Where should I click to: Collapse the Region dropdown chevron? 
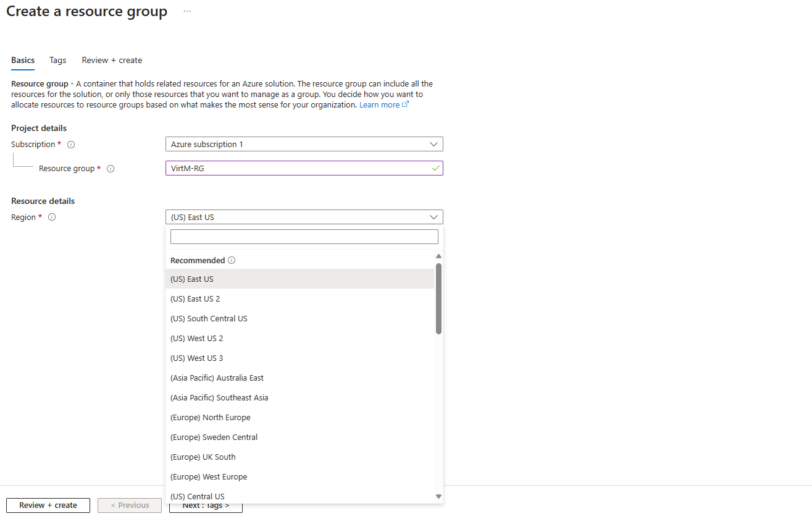[x=434, y=217]
